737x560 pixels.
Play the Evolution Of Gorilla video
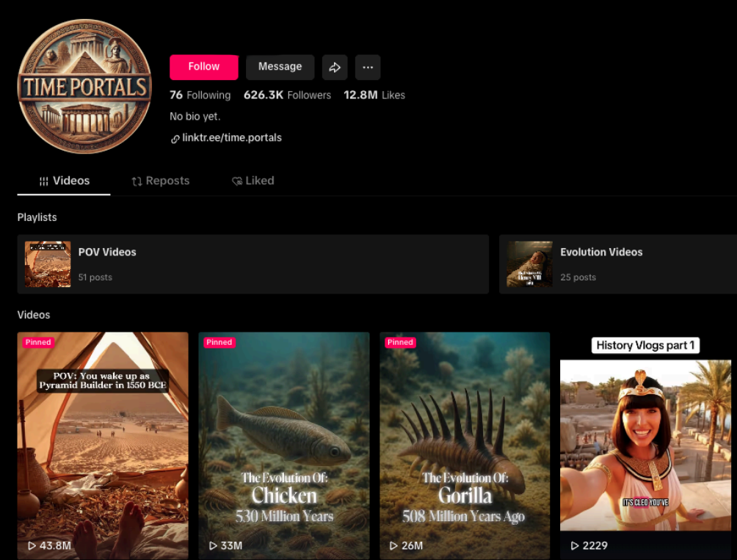point(465,446)
